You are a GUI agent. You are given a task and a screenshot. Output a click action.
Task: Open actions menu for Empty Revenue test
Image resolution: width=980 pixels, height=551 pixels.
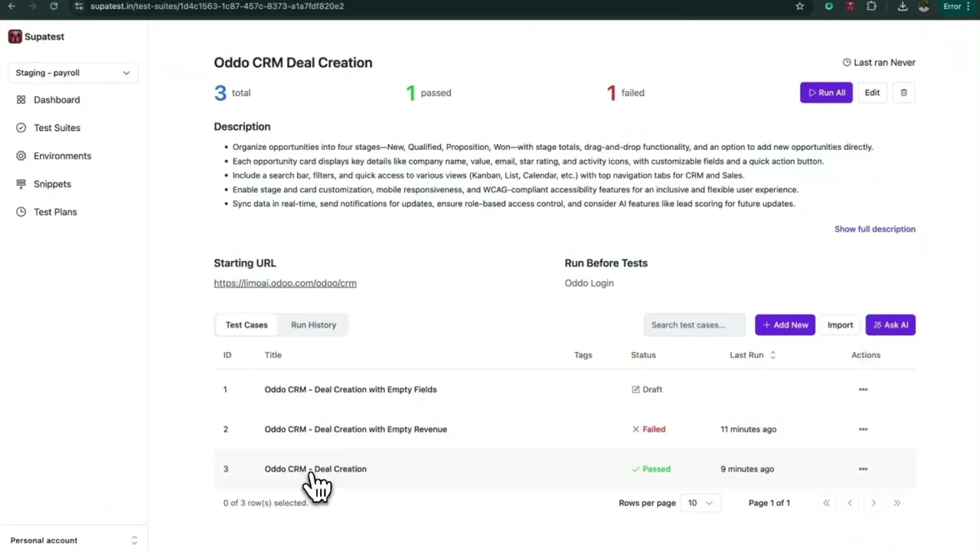click(x=863, y=429)
